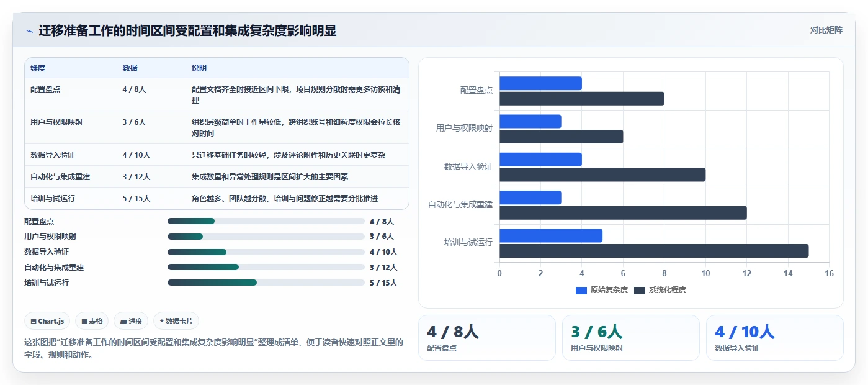868x385 pixels.
Task: Click the blue 培训与试运行 chart bar
Action: (551, 235)
